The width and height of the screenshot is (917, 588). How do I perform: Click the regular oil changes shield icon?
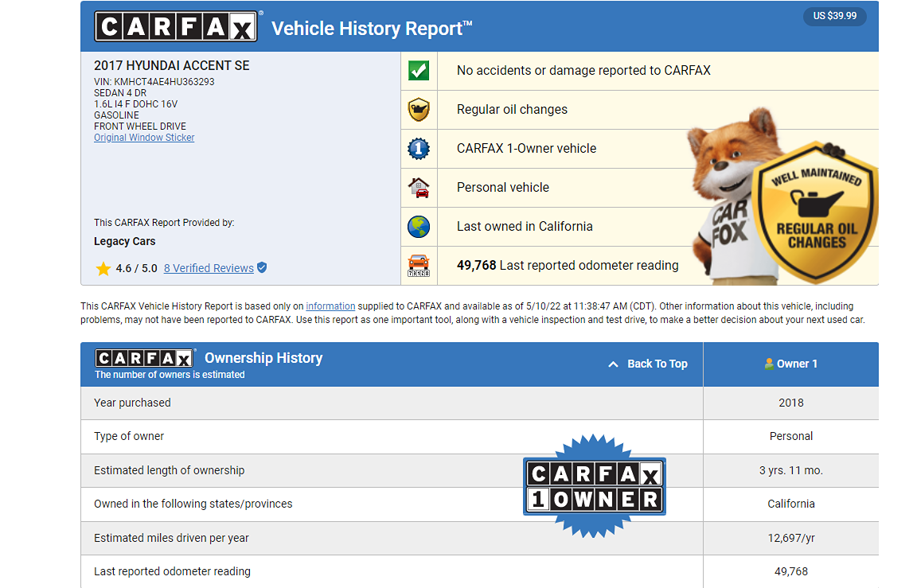click(x=419, y=109)
